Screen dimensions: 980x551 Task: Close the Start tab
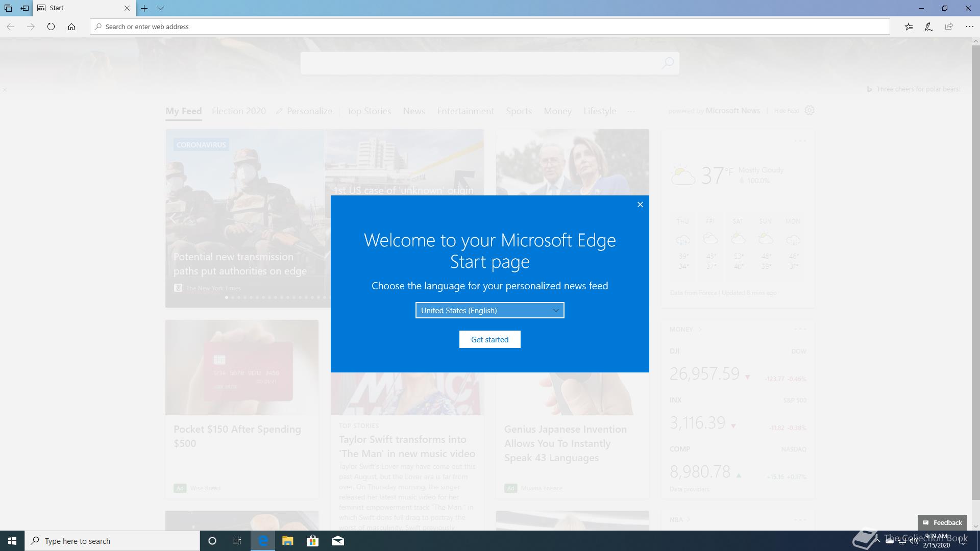pos(127,8)
